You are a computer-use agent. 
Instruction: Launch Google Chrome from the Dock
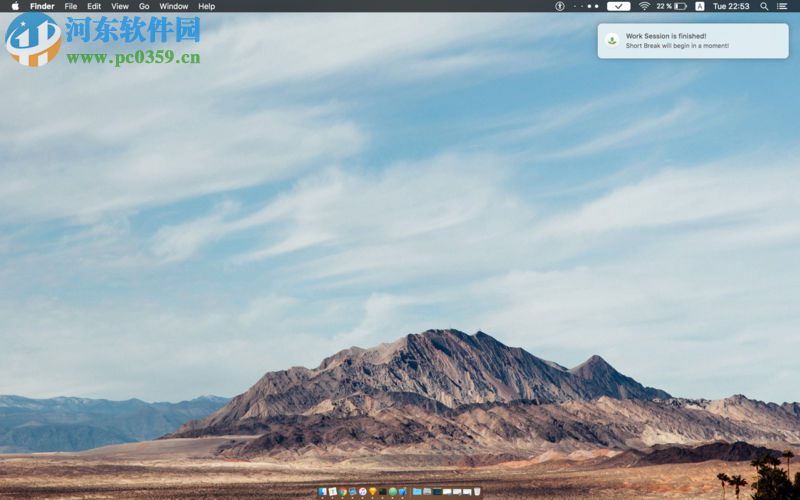[x=343, y=492]
